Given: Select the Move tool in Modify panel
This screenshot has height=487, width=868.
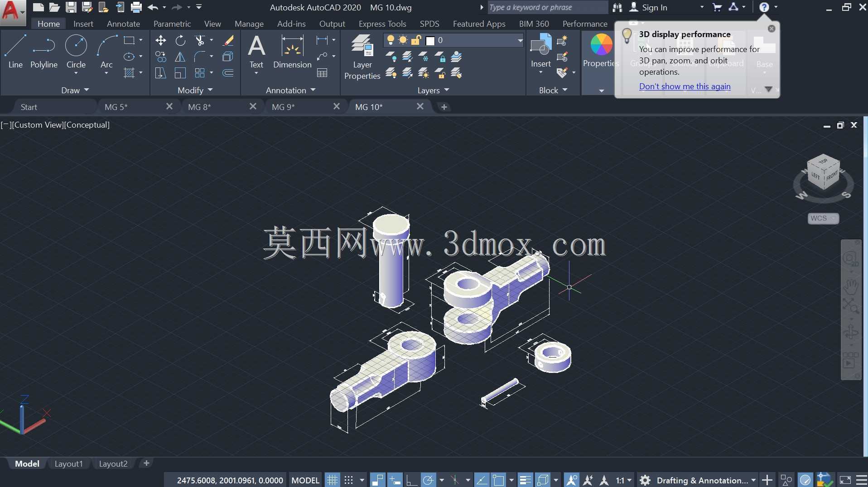Looking at the screenshot, I should 160,40.
